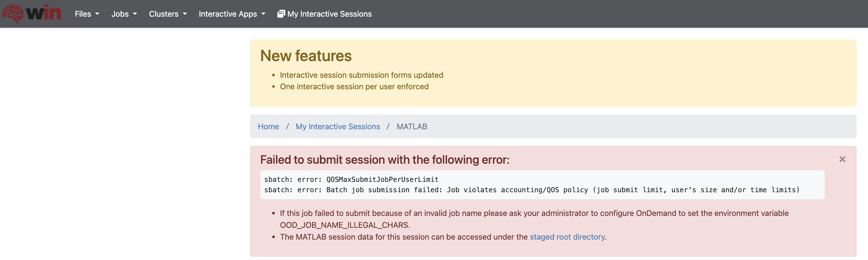
Task: Follow the staged root directory link
Action: tap(567, 237)
